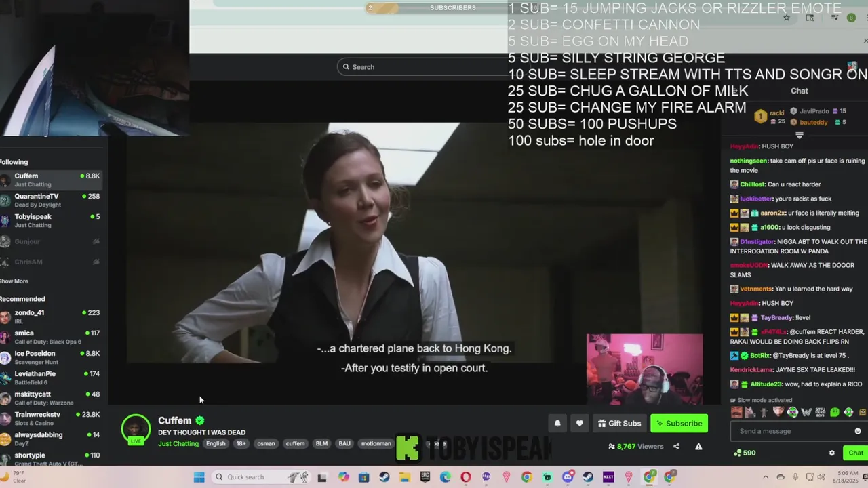The image size is (868, 488).
Task: Open offline ChrisAM channel
Action: (x=51, y=262)
